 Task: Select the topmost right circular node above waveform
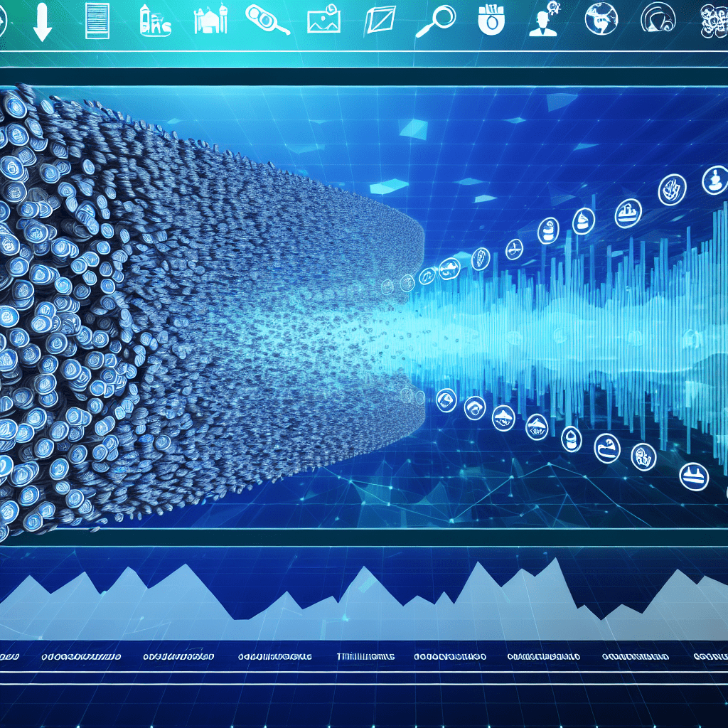715,181
